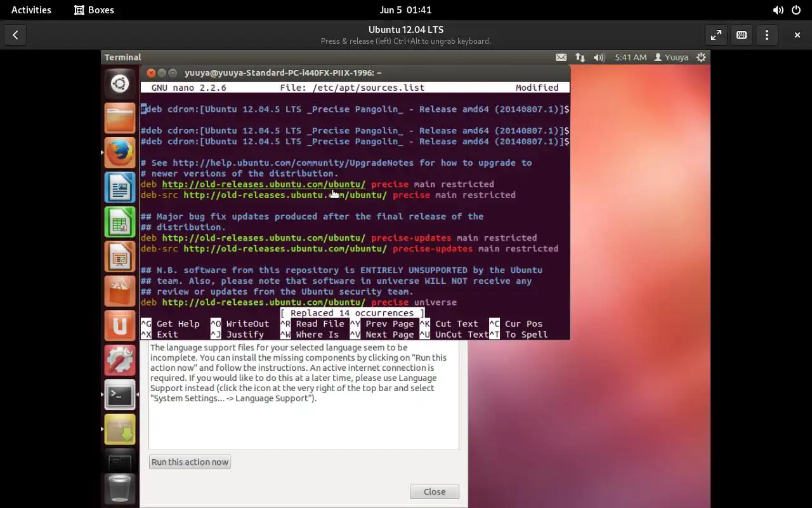
Task: Click the 'ENTIRELY UNSUPPORTED' comment line
Action: coord(341,270)
